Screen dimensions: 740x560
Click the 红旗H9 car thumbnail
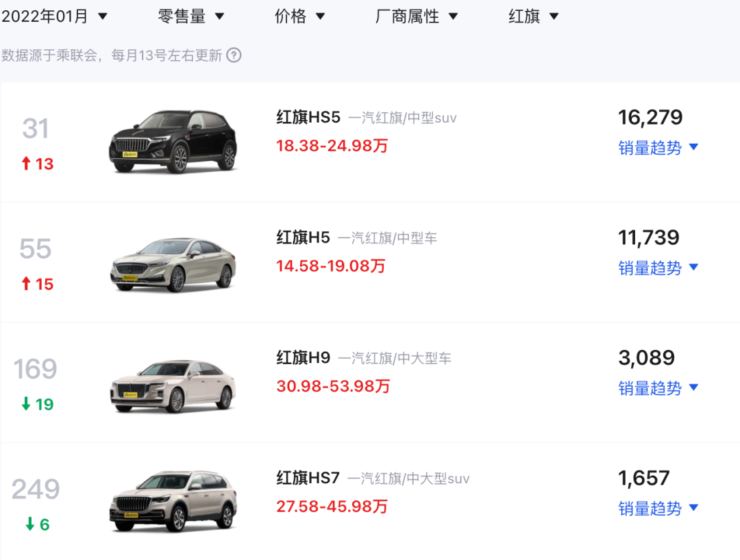tap(173, 385)
